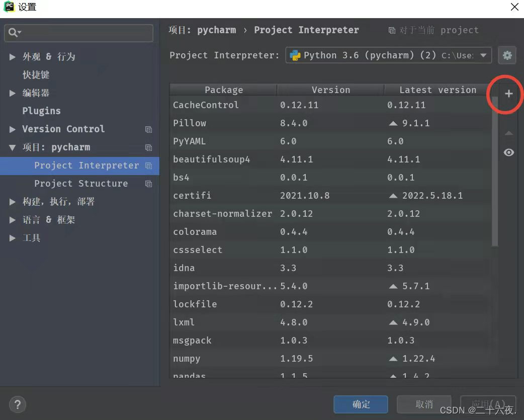The height and width of the screenshot is (420, 524).
Task: Collapse the 项目: pycharm tree node
Action: coord(13,147)
